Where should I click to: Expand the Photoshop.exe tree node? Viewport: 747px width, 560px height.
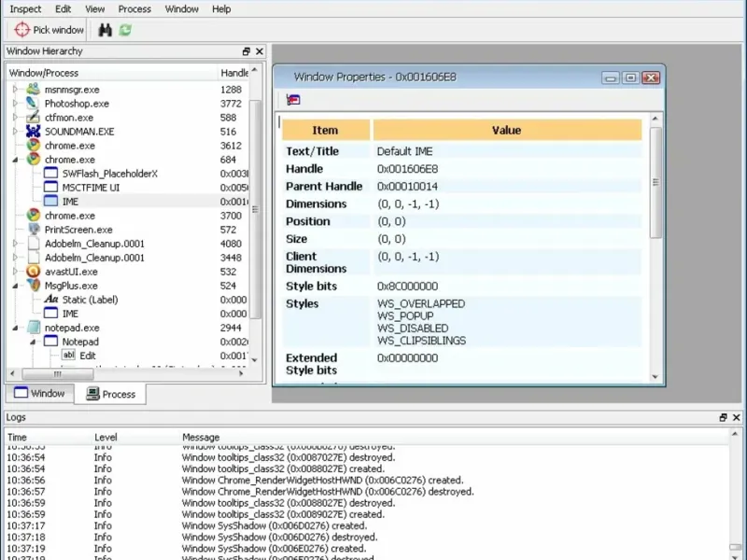[x=15, y=104]
